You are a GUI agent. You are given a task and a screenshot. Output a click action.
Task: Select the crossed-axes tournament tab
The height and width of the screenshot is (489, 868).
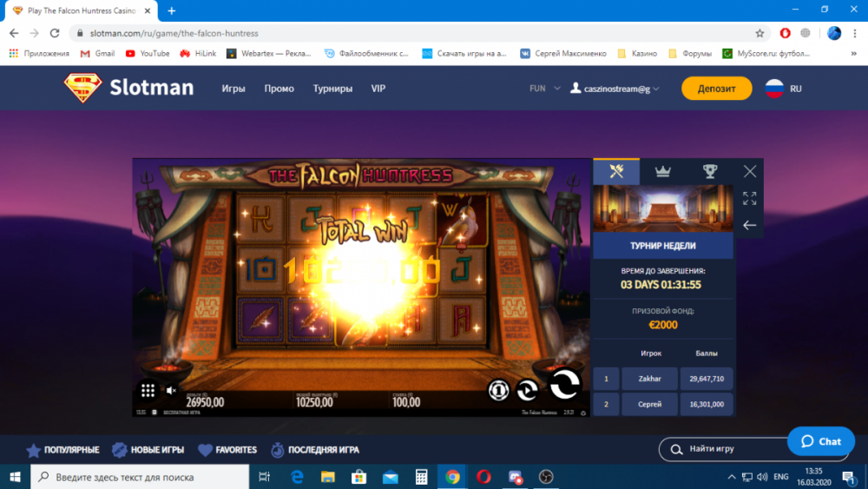pyautogui.click(x=616, y=171)
